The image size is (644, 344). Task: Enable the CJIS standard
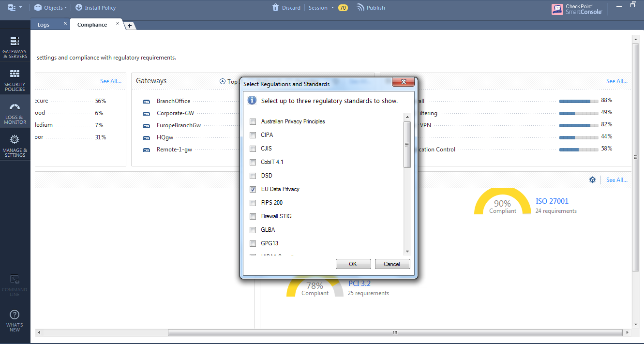(253, 149)
